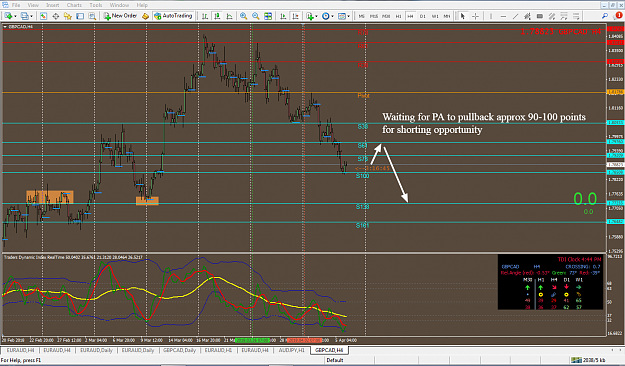Image resolution: width=625 pixels, height=366 pixels.
Task: Open the Indicators list icon
Action: [x=310, y=16]
